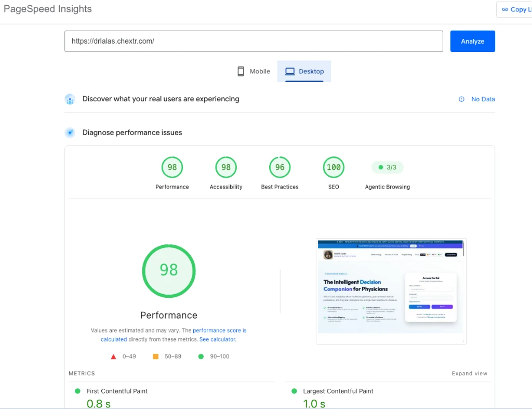Click the METRICS section heading
This screenshot has width=532, height=409.
click(x=82, y=373)
